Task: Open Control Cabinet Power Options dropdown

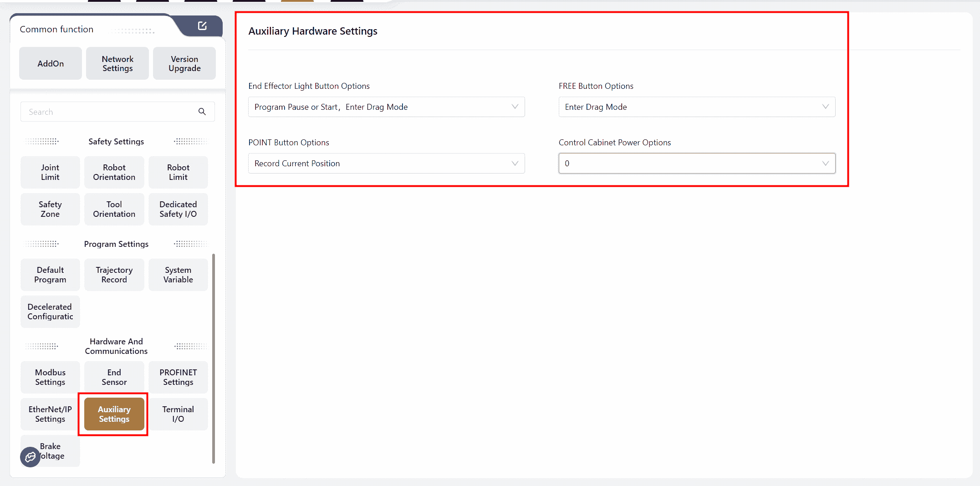Action: point(696,164)
